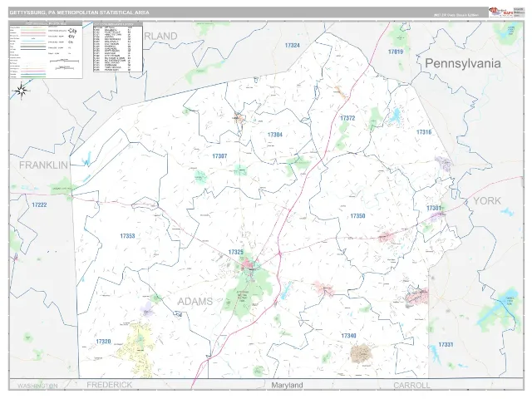Click the CARROLL county label
This screenshot has height=399, width=532.
click(x=411, y=386)
